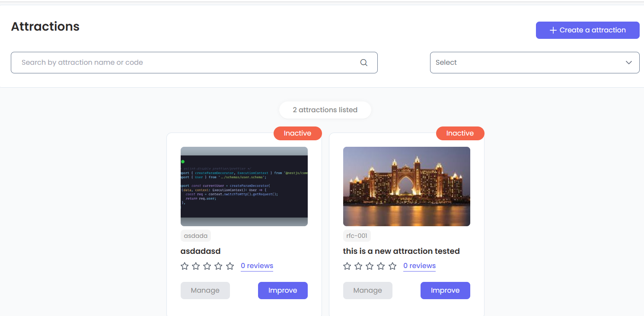Click the search magnifier icon
The width and height of the screenshot is (644, 316).
click(x=363, y=62)
